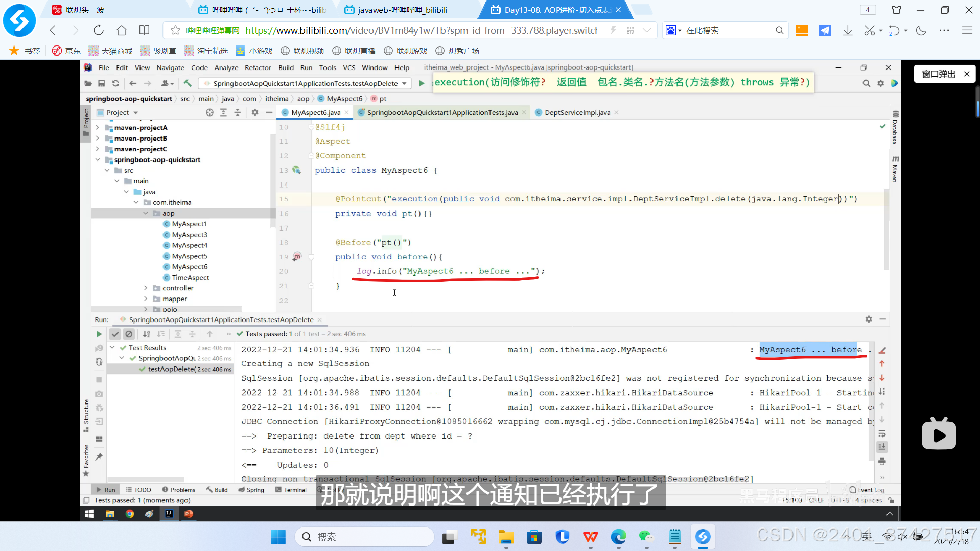Switch to DeptServiceImpl.java editor tab

point(577,112)
